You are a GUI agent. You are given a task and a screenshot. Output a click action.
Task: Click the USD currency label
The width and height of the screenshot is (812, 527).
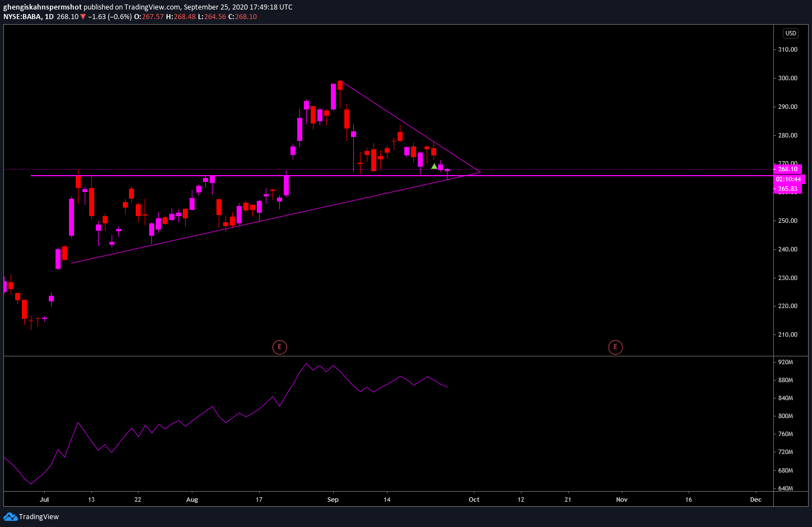pyautogui.click(x=791, y=33)
